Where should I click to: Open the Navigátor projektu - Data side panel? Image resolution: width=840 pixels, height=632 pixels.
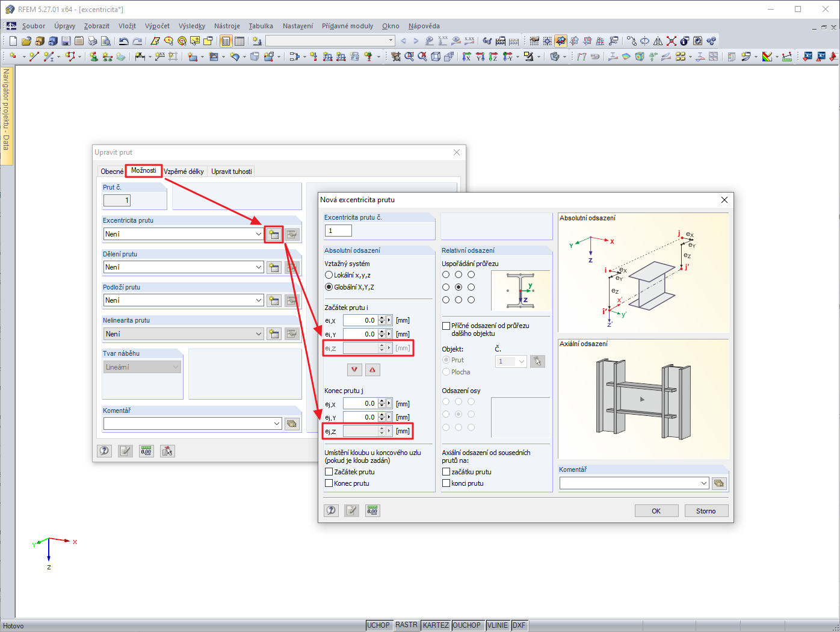point(7,114)
